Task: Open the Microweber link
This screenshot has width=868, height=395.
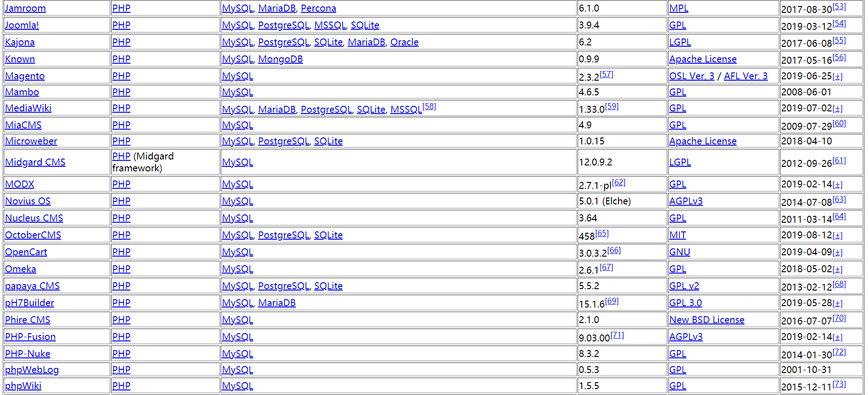Action: pyautogui.click(x=31, y=141)
